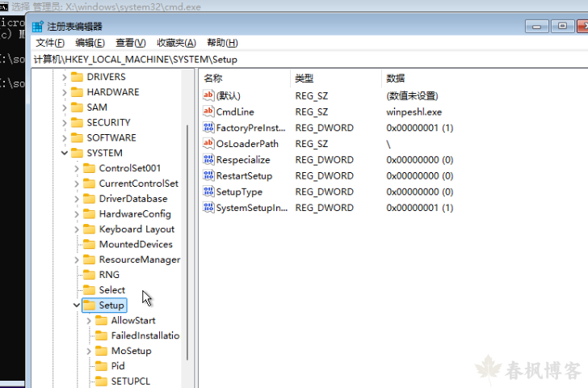Open the 帮助(H) menu
The width and height of the screenshot is (588, 388).
[x=222, y=43]
